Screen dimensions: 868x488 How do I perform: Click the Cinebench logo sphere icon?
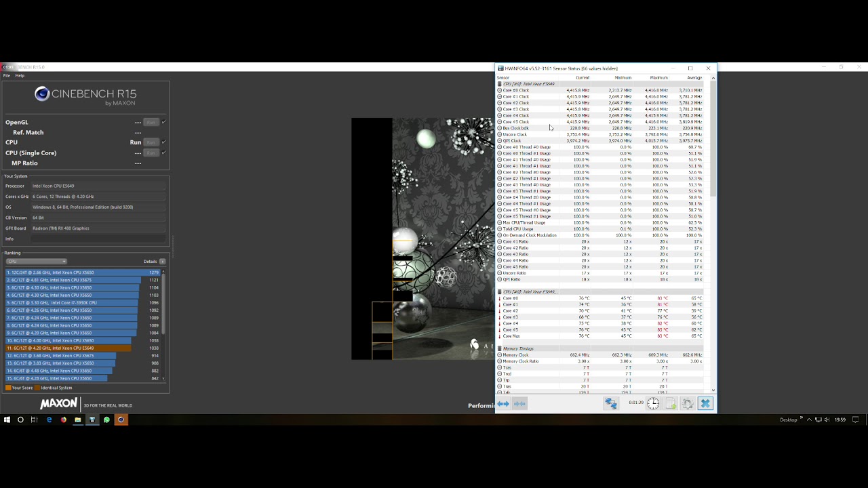click(x=42, y=94)
